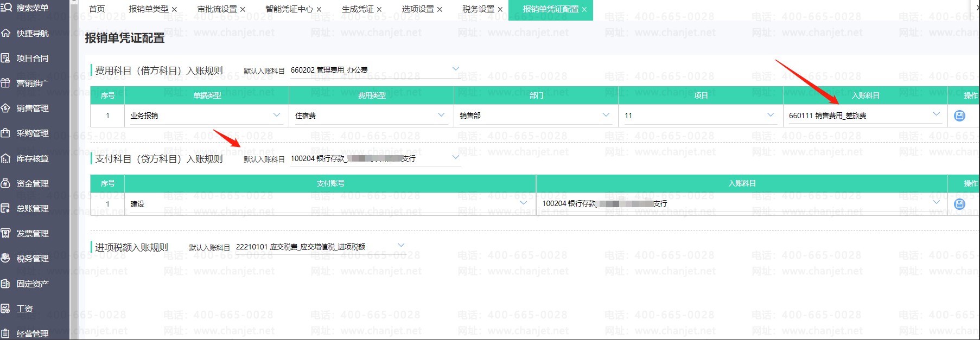Click the 支付账号 column header
Screen dimensions: 980x340
[x=330, y=183]
